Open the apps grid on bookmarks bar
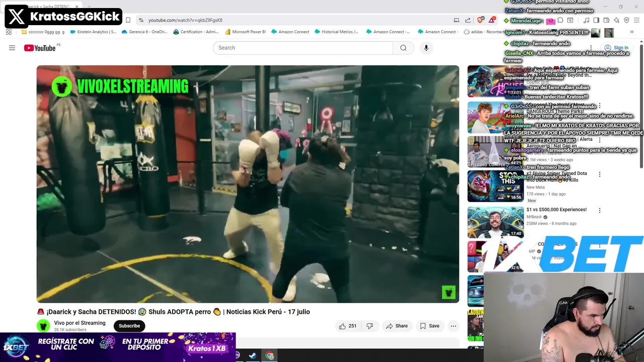Screen dimensions: 644x362 click(9, 32)
